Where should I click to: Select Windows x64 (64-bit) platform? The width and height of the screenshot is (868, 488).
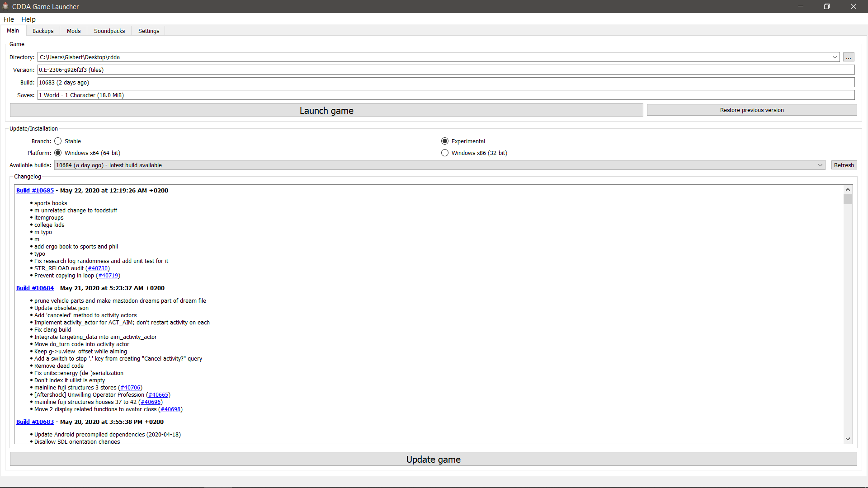58,153
